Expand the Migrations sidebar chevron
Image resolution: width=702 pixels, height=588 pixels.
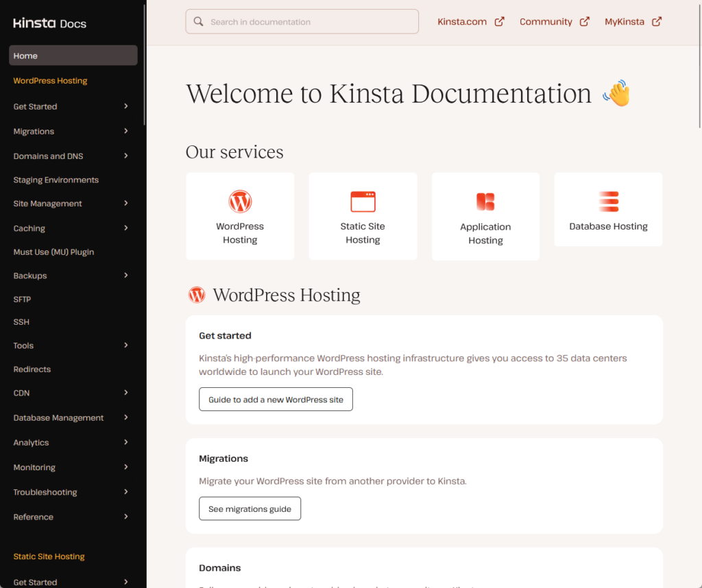(126, 131)
